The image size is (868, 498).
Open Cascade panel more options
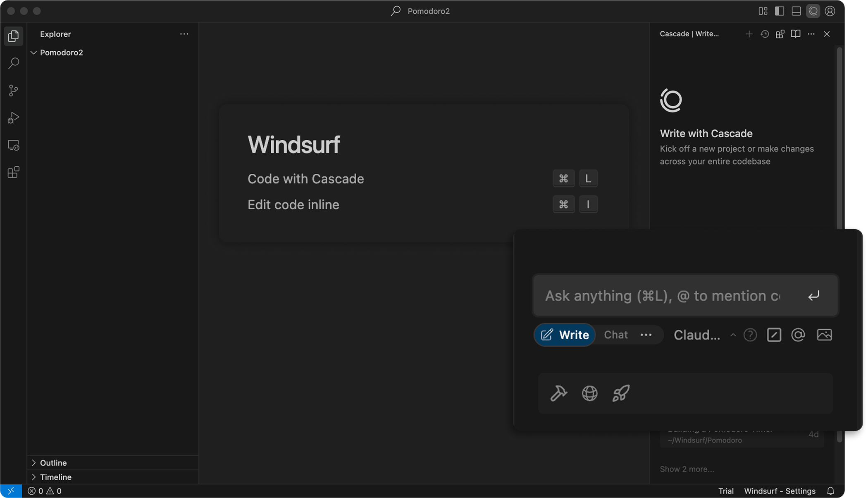[811, 34]
